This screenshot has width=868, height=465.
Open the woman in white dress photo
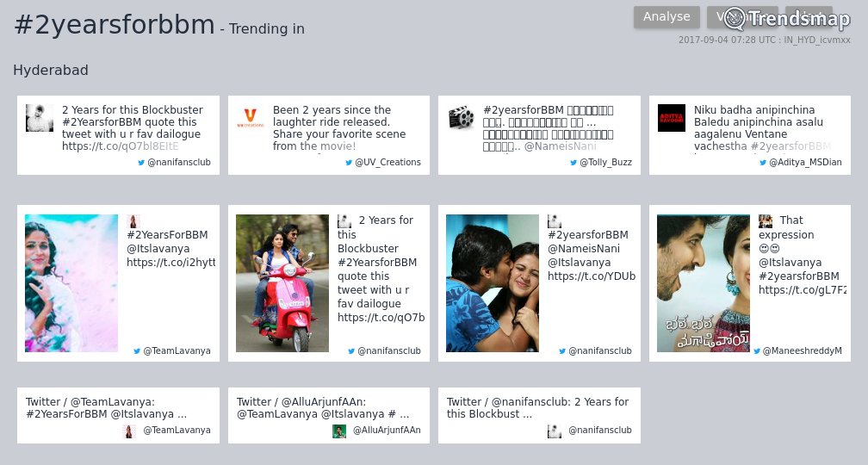point(71,283)
